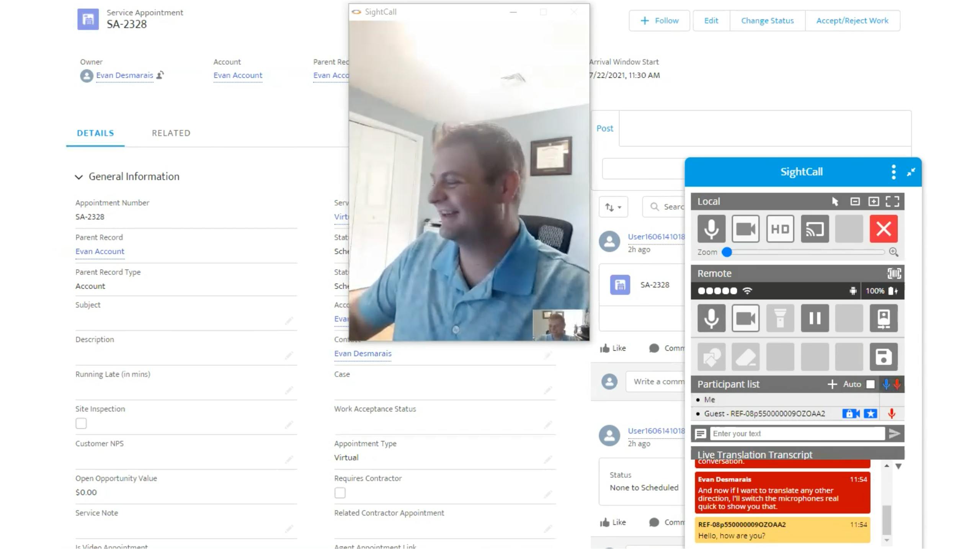Open the feed sort dropdown

pyautogui.click(x=613, y=207)
